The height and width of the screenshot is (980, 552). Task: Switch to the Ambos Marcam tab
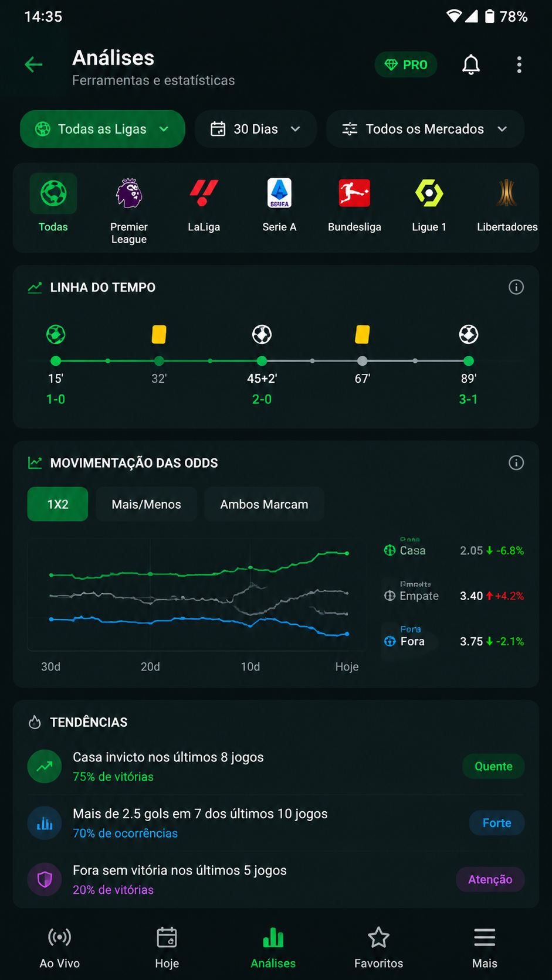264,504
